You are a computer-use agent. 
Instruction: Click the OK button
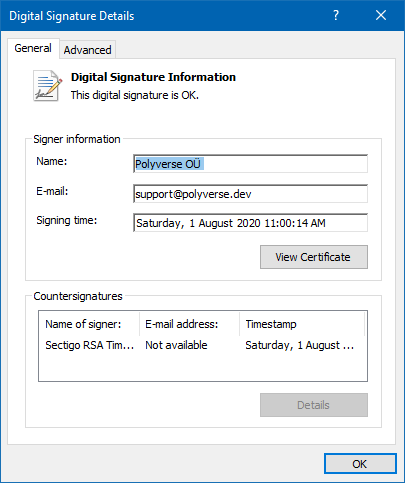click(x=360, y=464)
